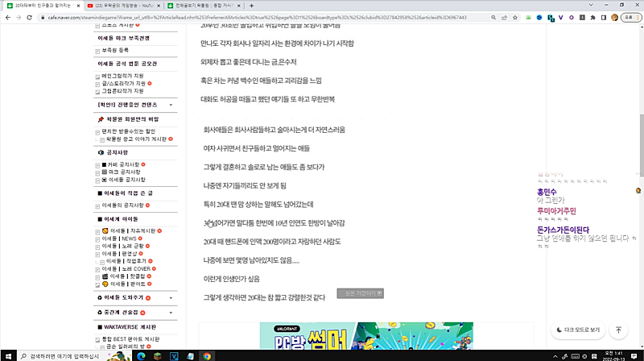Click the 원본 저장하기 button
Screen dimensions: 644x361
coord(360,293)
